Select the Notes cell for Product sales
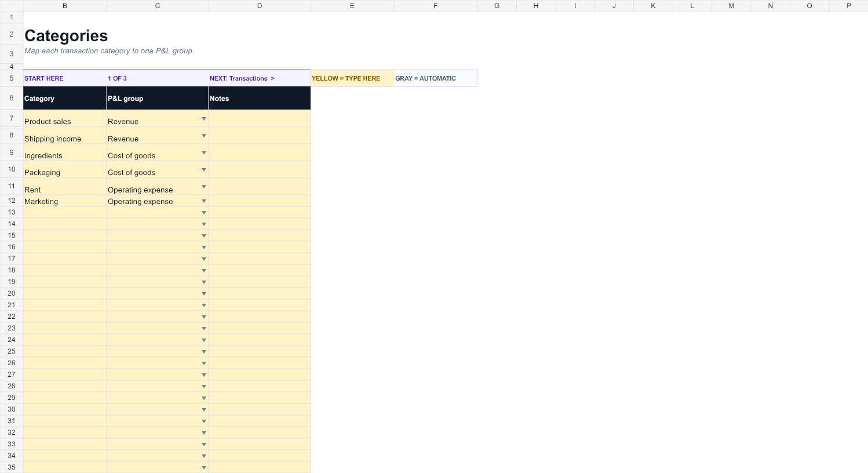Viewport: 868px width, 473px height. 260,118
